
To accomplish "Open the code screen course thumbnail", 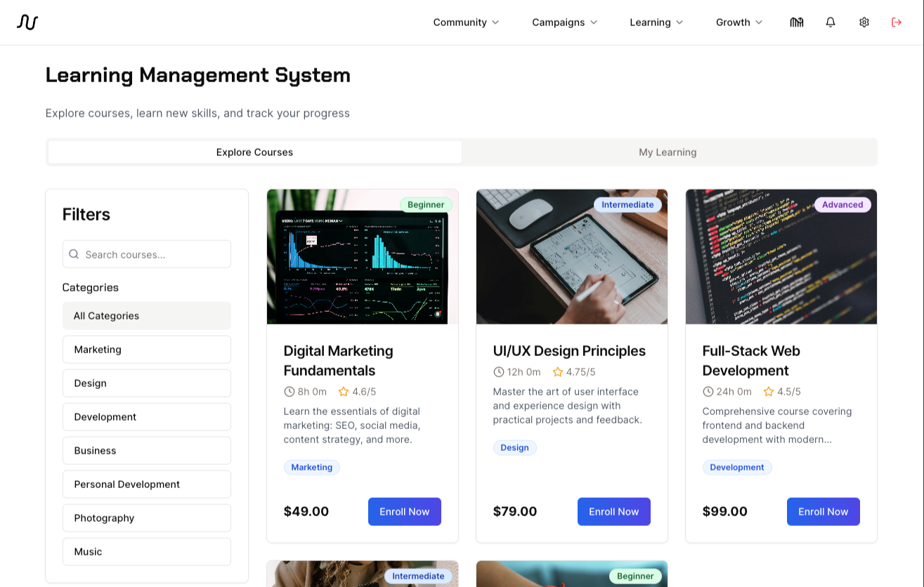I will pos(781,257).
